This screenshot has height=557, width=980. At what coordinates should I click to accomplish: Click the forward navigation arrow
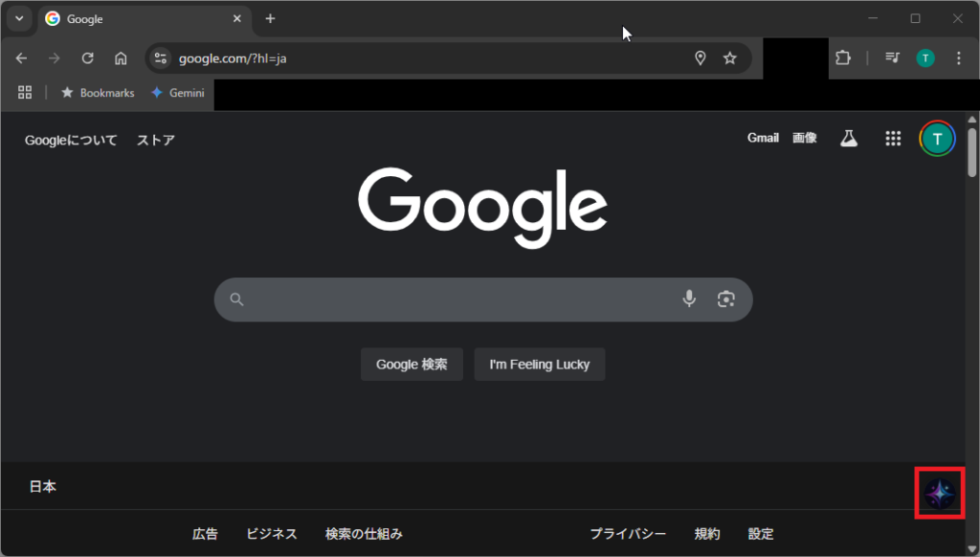[x=55, y=58]
